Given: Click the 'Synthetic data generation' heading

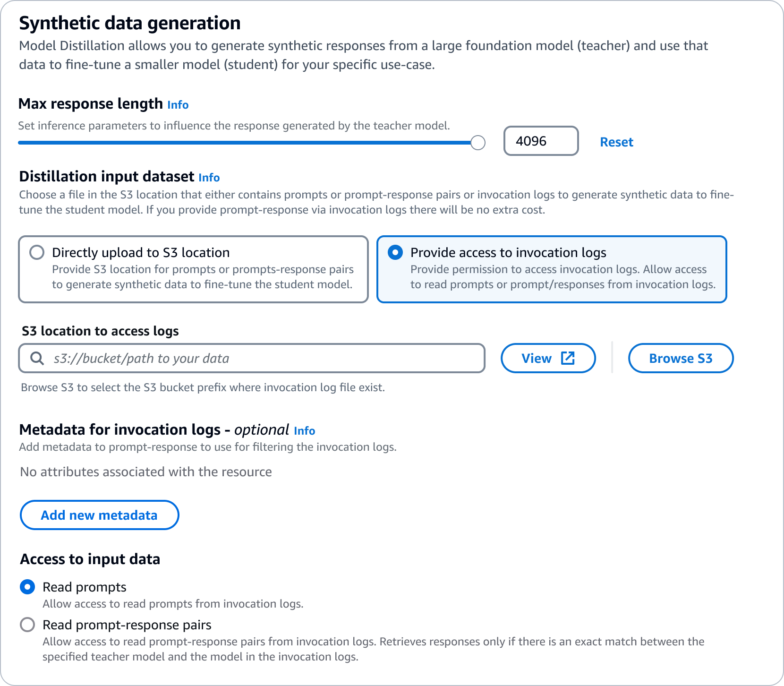Looking at the screenshot, I should click(x=130, y=22).
